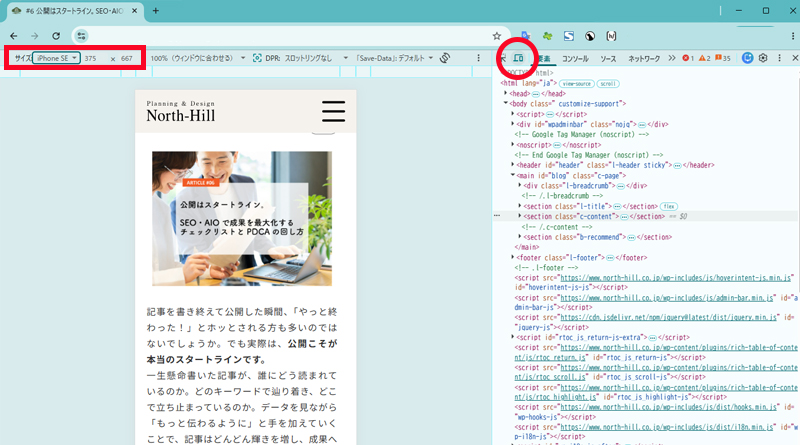800x445 pixels.
Task: Show the 1 error in console
Action: pyautogui.click(x=688, y=58)
